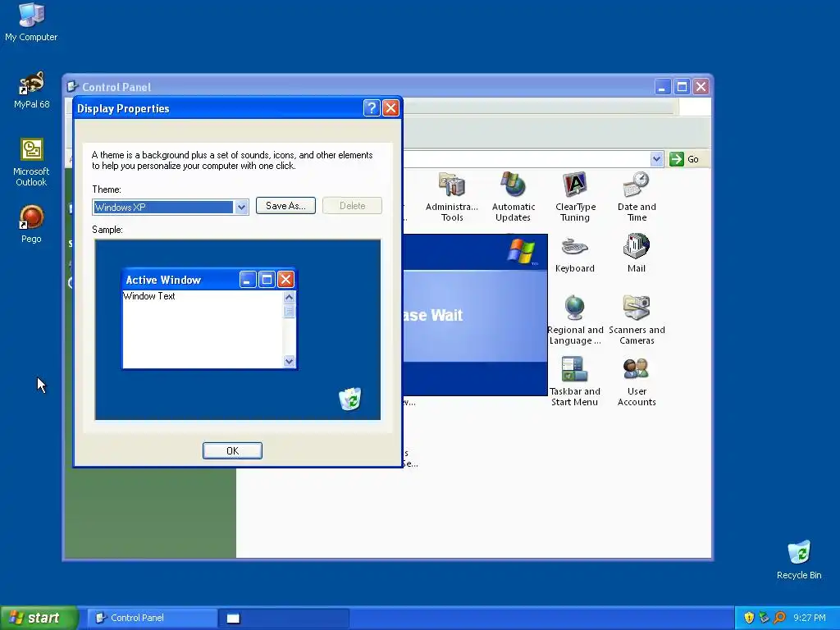Open the Automatic Updates icon
This screenshot has width=840, height=630.
pos(514,197)
